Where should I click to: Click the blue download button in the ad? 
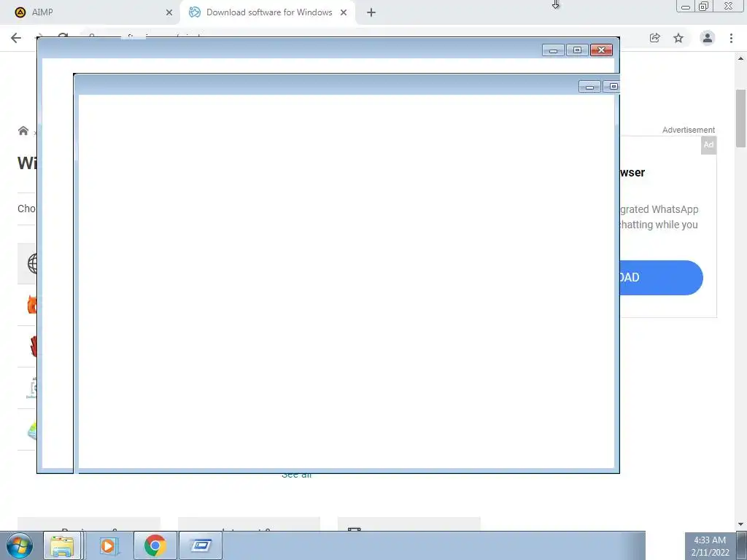[661, 278]
